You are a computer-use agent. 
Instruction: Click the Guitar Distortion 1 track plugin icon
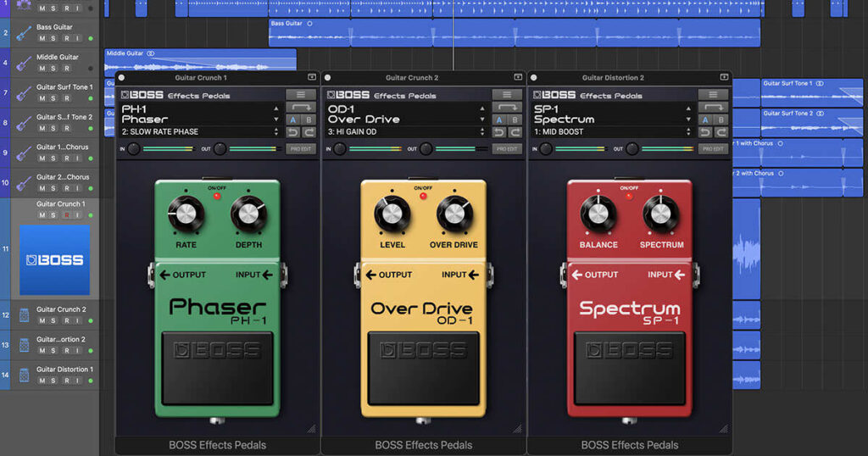24,375
